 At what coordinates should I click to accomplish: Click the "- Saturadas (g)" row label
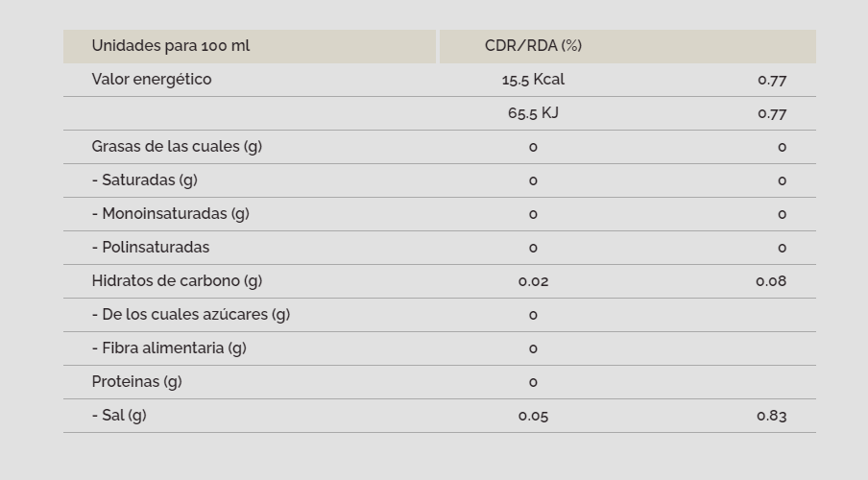(145, 180)
